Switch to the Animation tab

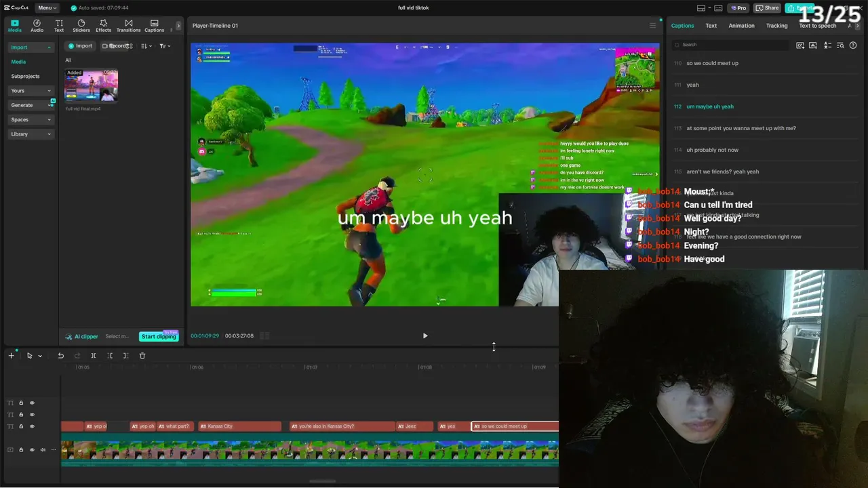pos(741,26)
